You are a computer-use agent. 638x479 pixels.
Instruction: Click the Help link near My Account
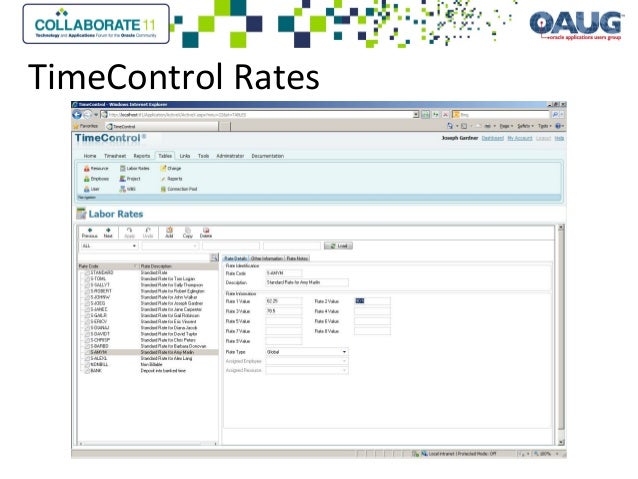point(559,138)
